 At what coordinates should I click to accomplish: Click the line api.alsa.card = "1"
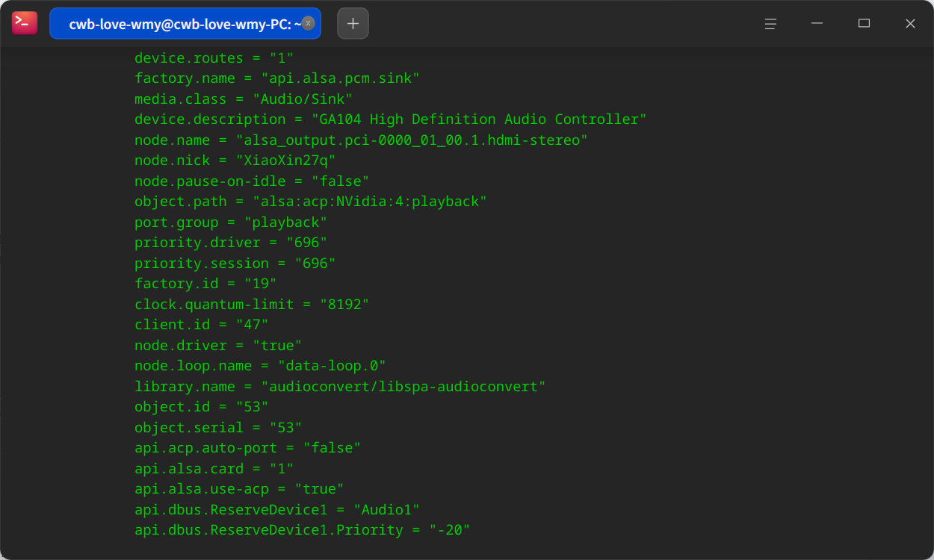tap(214, 468)
